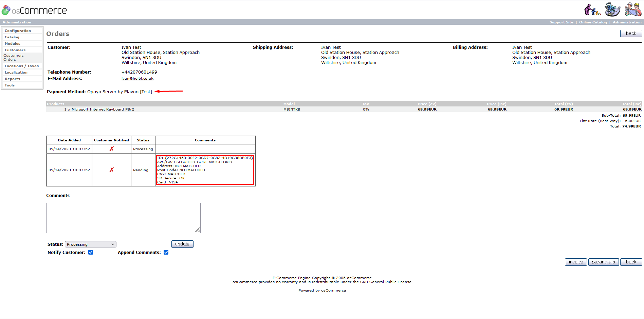Click the Comments textarea resize handle

point(198,230)
